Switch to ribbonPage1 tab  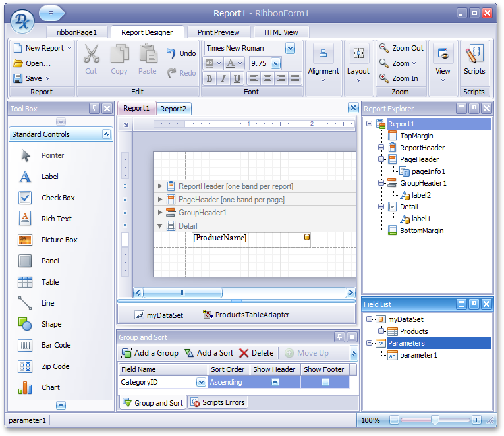76,32
